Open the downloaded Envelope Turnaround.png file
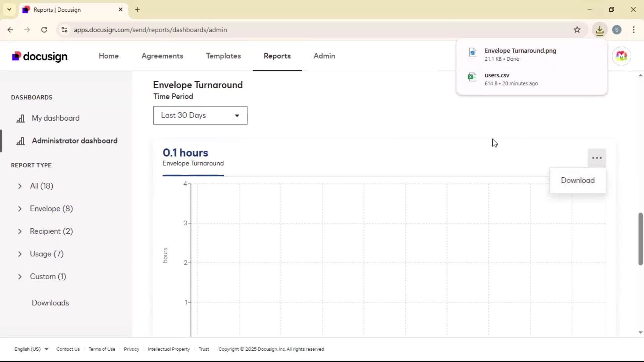The height and width of the screenshot is (362, 644). click(532, 54)
